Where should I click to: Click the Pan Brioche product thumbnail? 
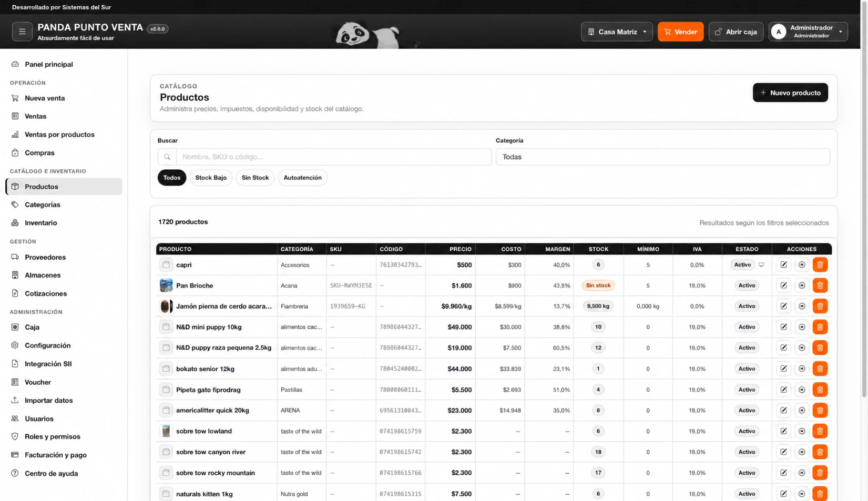pyautogui.click(x=166, y=285)
